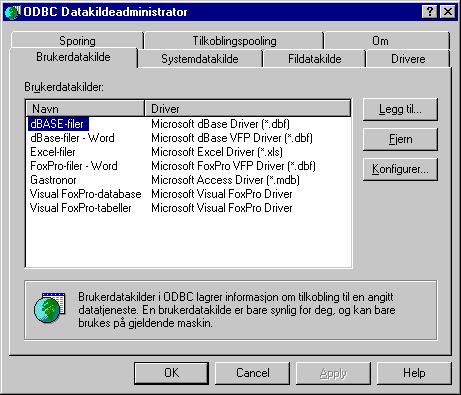The width and height of the screenshot is (461, 395).
Task: Click the Fjern button
Action: click(400, 139)
